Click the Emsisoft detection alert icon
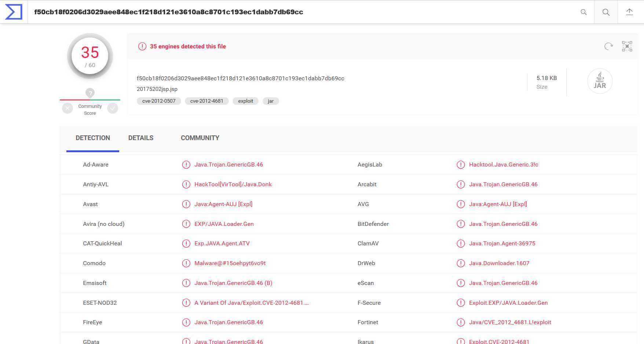Image resolution: width=644 pixels, height=344 pixels. tap(186, 283)
